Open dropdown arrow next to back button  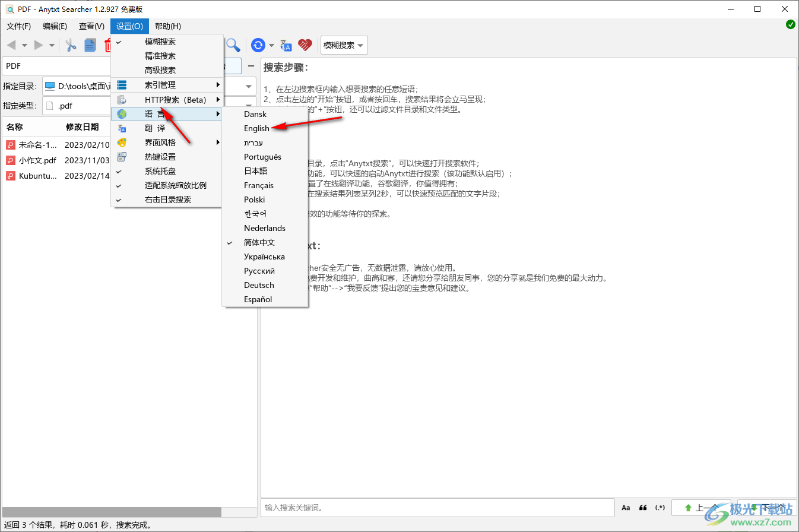point(24,45)
